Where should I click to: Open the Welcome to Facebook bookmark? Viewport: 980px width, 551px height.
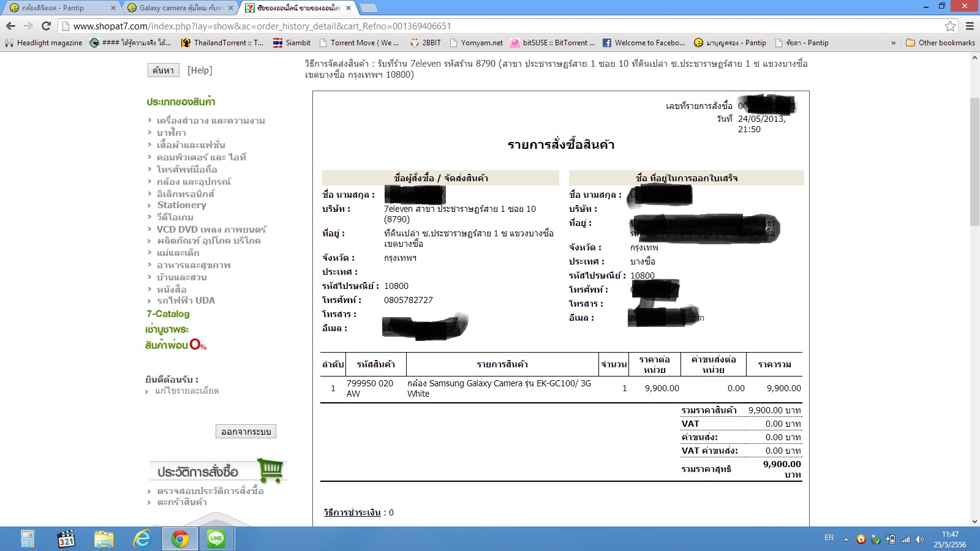(644, 43)
